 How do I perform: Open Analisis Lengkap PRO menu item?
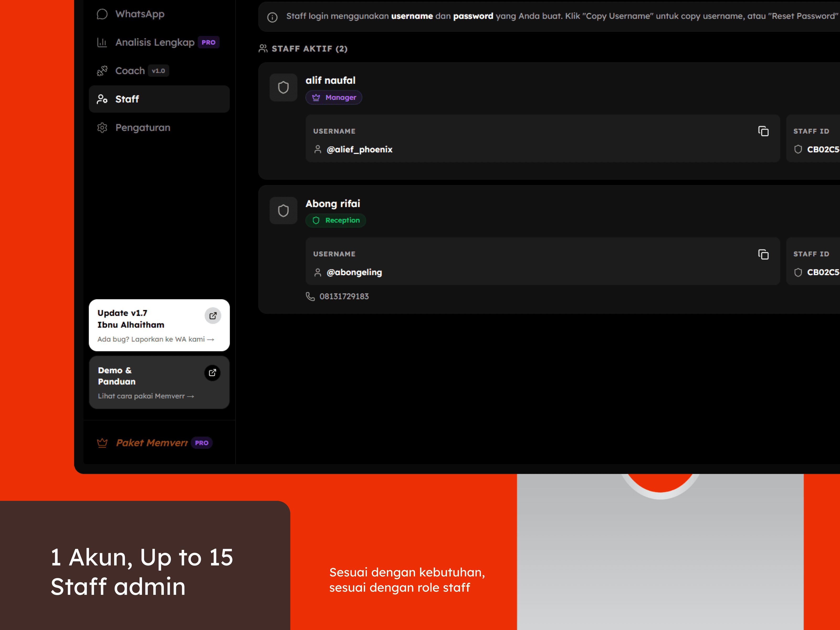(155, 42)
